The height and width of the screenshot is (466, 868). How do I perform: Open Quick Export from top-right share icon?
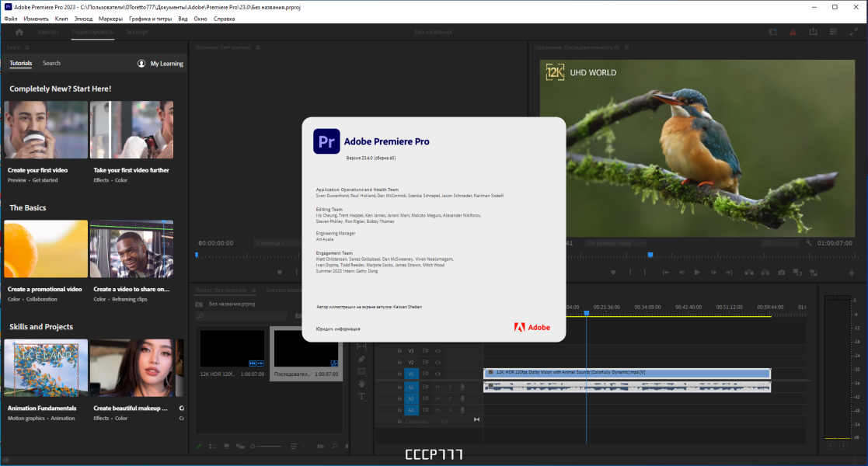pos(813,32)
